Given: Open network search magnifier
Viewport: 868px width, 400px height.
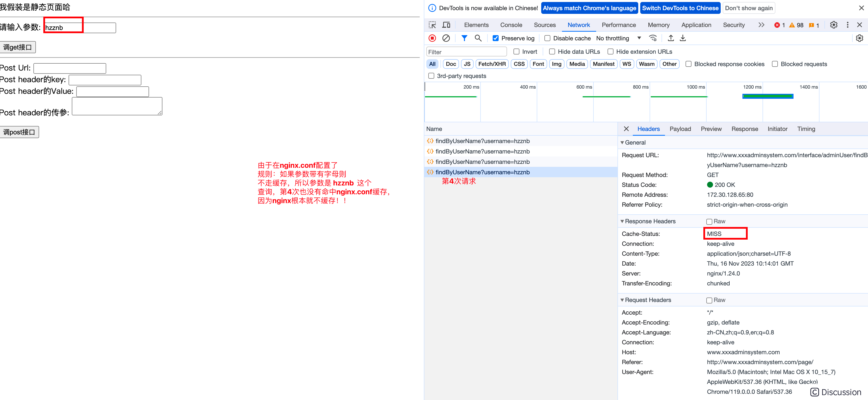Looking at the screenshot, I should click(x=478, y=38).
